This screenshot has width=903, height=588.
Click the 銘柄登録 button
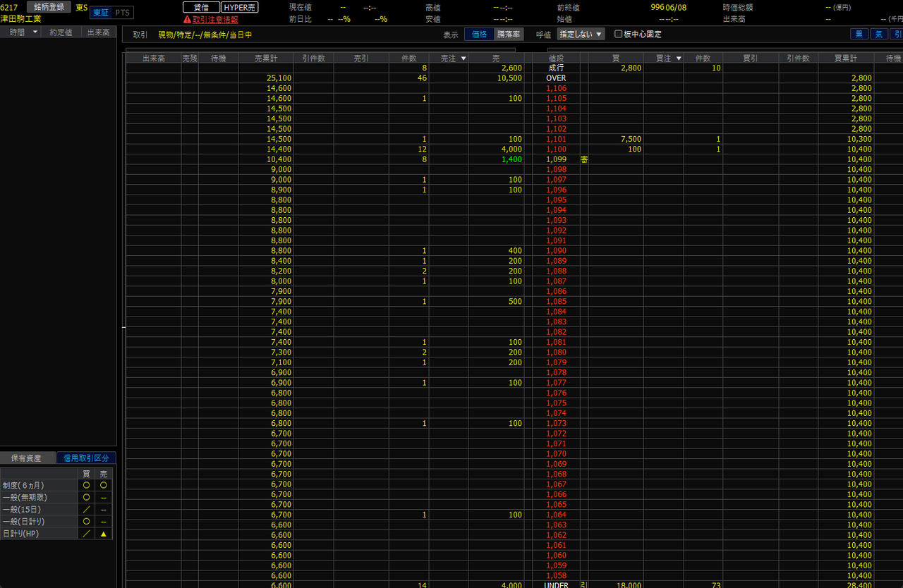coord(49,7)
